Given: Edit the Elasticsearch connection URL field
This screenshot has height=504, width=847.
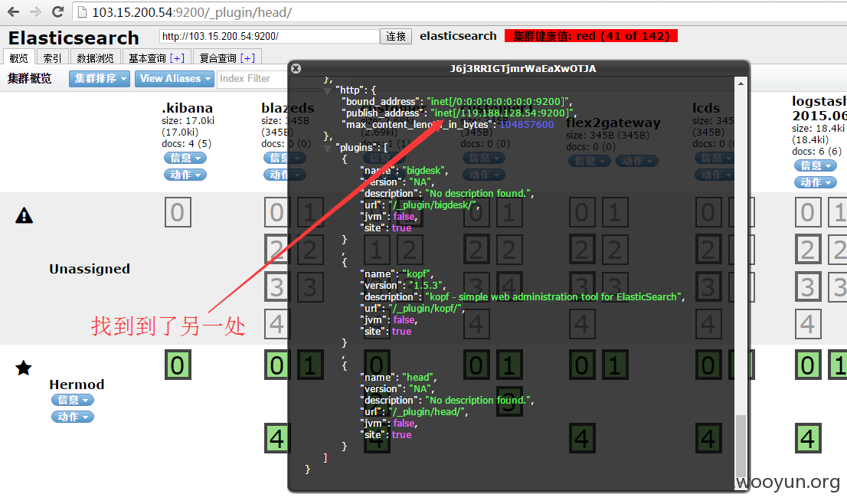Looking at the screenshot, I should click(x=270, y=36).
